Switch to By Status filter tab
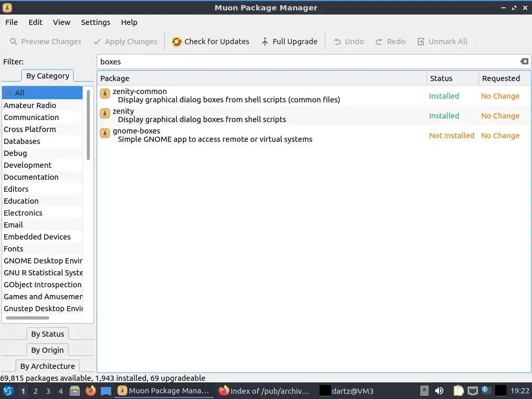Image resolution: width=532 pixels, height=399 pixels. coord(47,334)
